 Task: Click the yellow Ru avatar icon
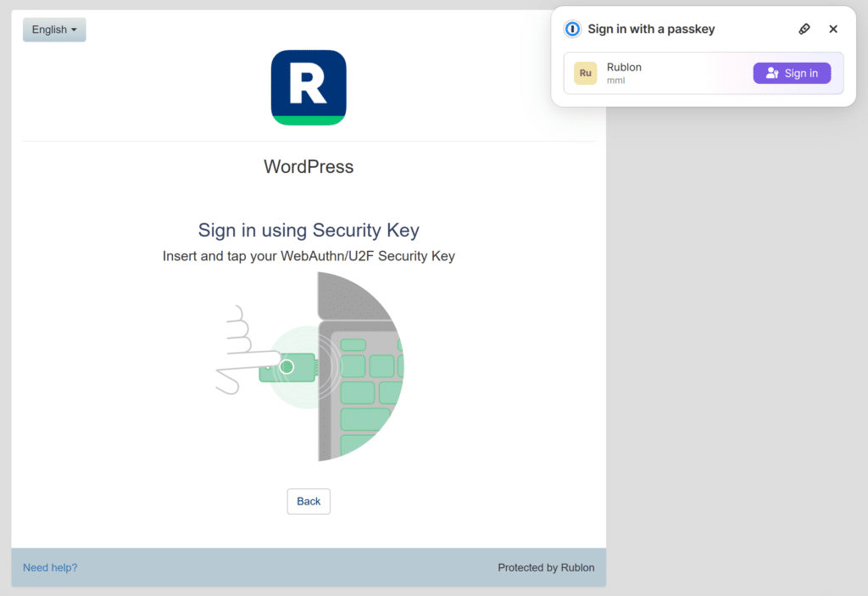(585, 73)
